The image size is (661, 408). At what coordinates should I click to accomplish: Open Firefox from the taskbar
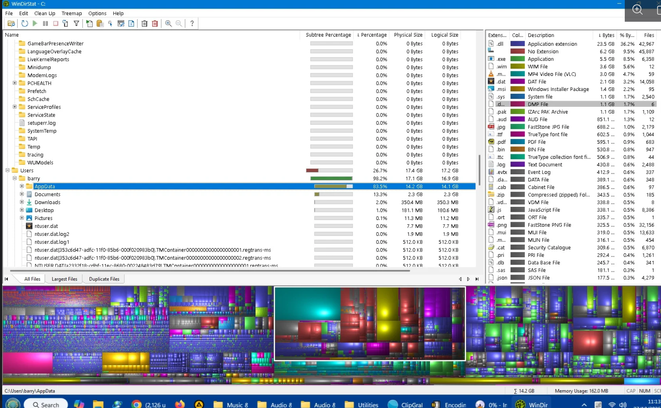[x=180, y=404]
